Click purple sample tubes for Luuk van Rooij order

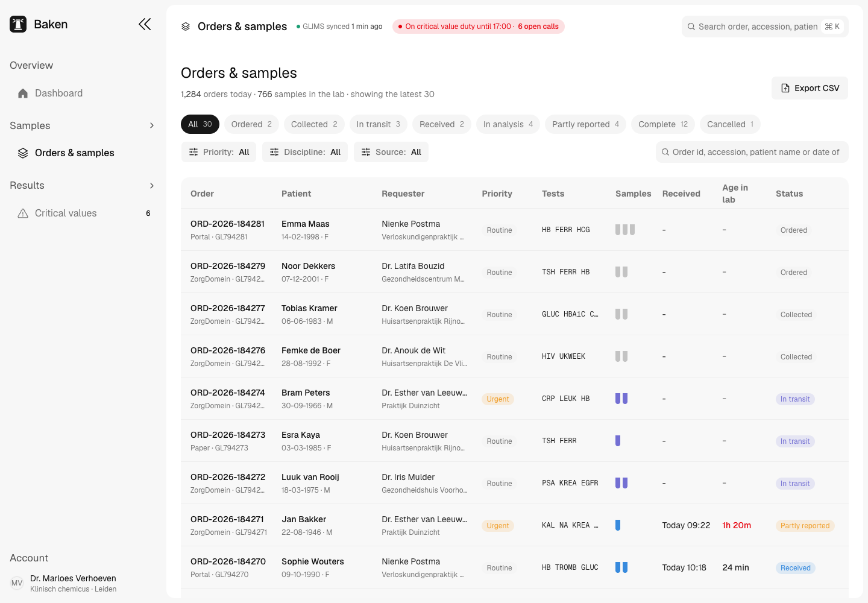(621, 483)
